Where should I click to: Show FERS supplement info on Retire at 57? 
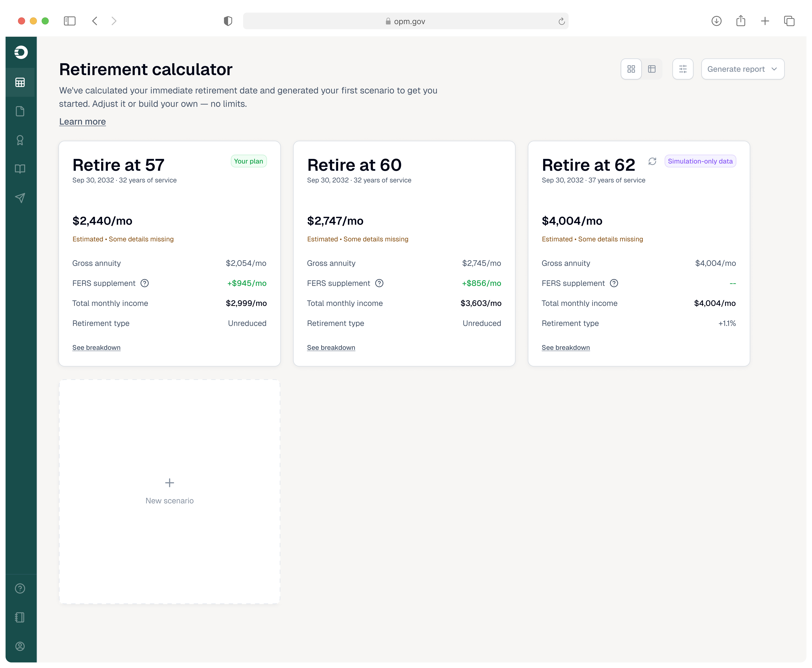(145, 283)
